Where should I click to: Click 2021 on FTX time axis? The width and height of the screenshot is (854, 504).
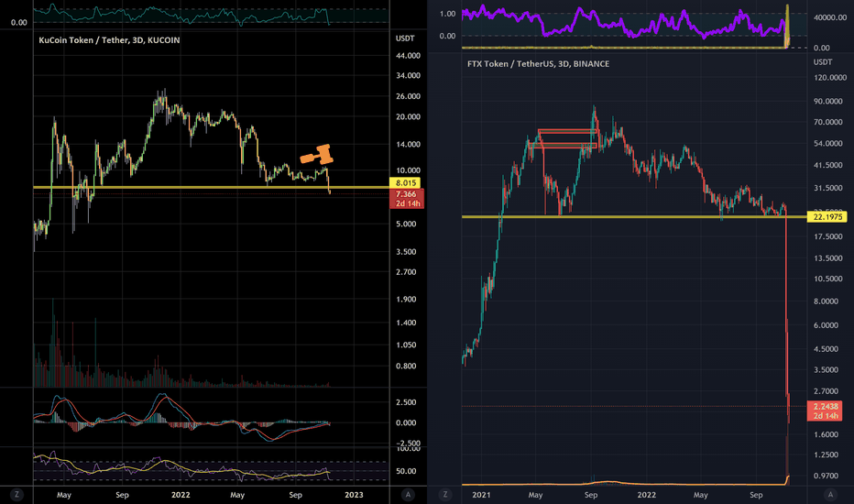pos(481,495)
